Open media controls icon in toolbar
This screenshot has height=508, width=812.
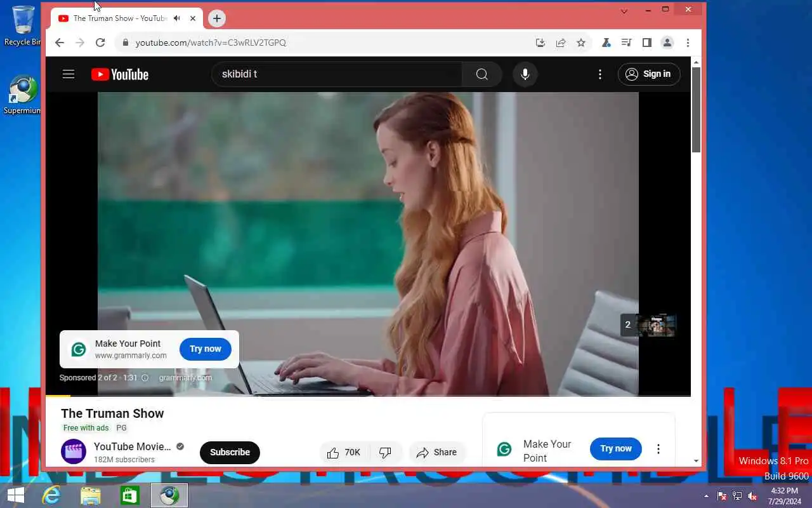pyautogui.click(x=626, y=43)
